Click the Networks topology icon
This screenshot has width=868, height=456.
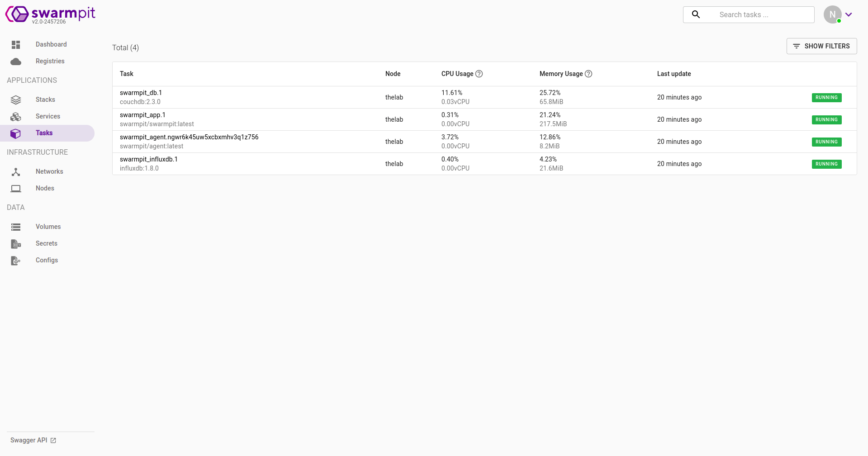click(16, 171)
